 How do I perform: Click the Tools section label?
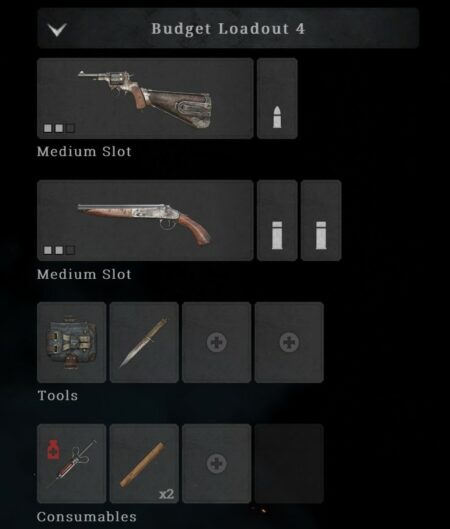[58, 395]
